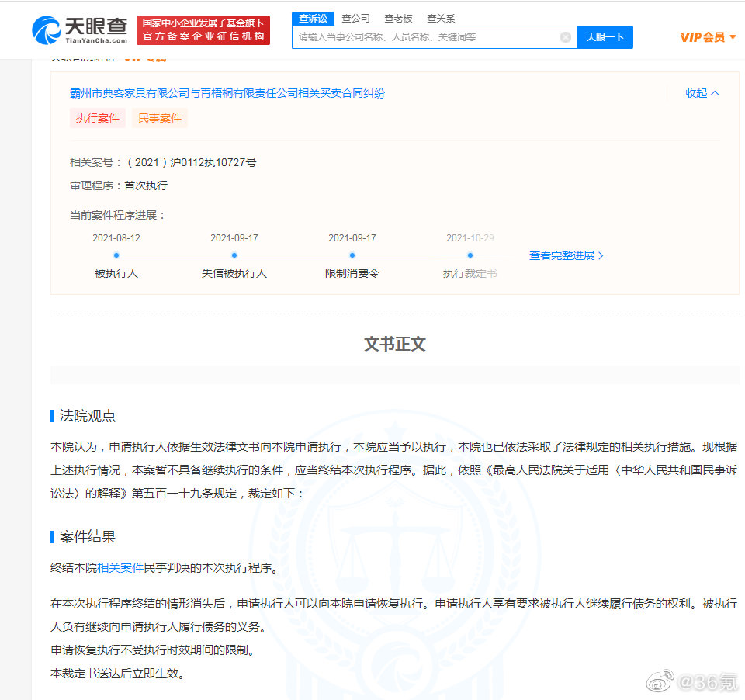Click the arrow icon beside 查看完整进展
The height and width of the screenshot is (700, 745).
pyautogui.click(x=600, y=255)
